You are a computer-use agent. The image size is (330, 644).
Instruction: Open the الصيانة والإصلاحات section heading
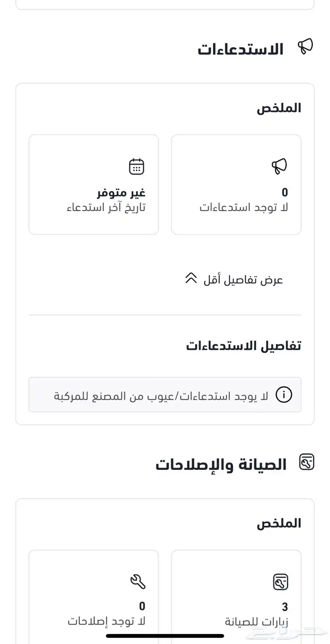pyautogui.click(x=221, y=465)
